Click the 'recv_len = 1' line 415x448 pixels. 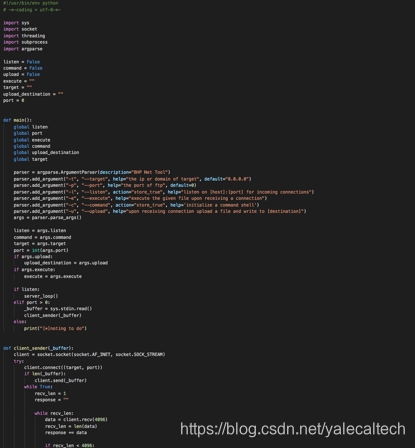(50, 393)
